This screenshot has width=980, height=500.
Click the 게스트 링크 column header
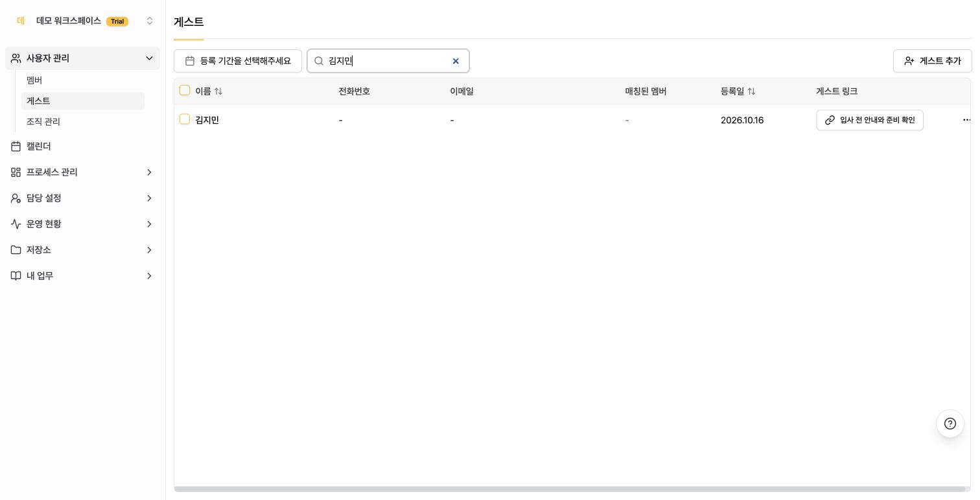point(837,91)
